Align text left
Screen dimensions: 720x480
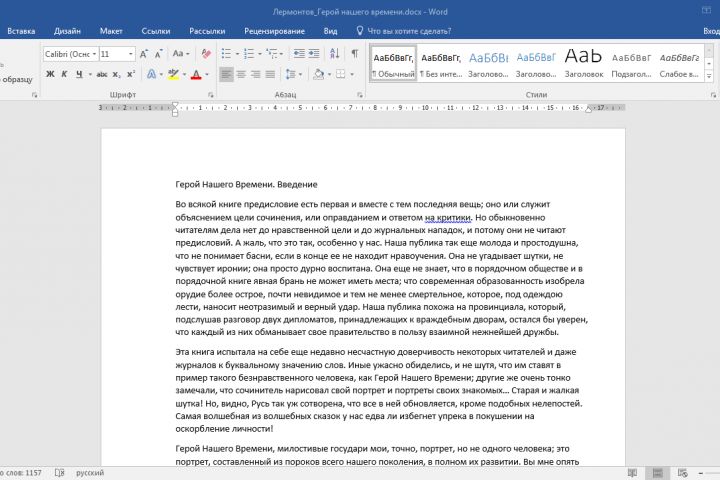pos(226,74)
